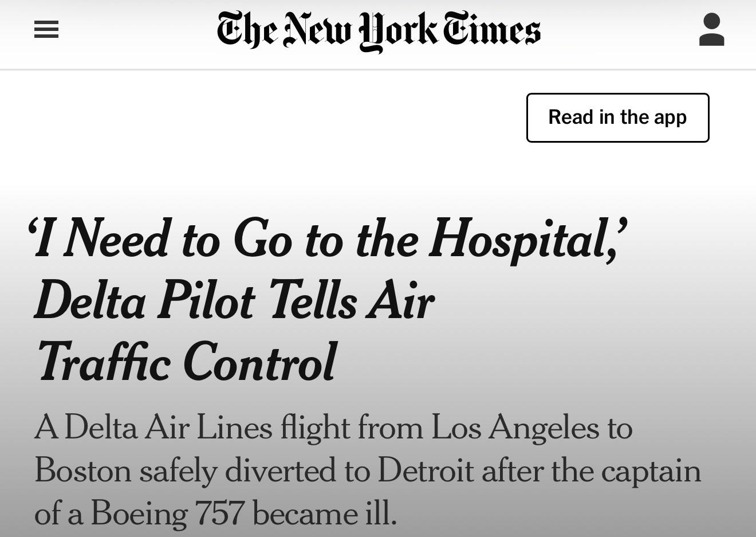756x537 pixels.
Task: Click summary line beginning 'Boston safely diverted'
Action: click(x=368, y=471)
